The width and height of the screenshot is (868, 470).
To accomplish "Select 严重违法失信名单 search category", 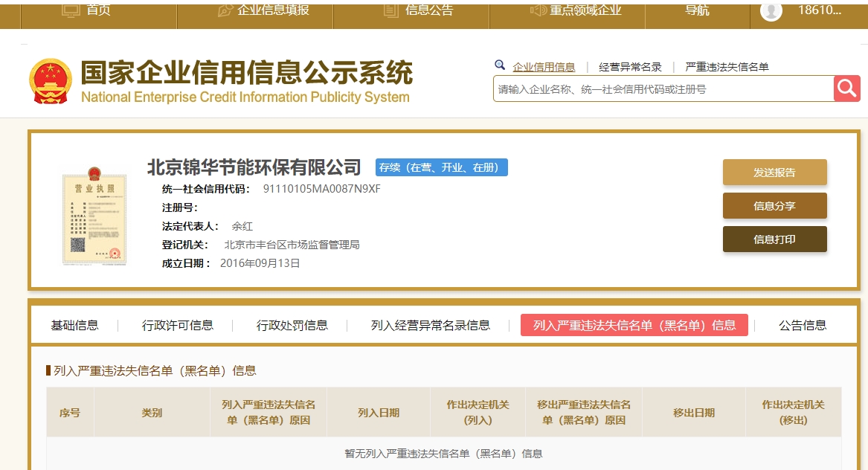I will coord(727,67).
